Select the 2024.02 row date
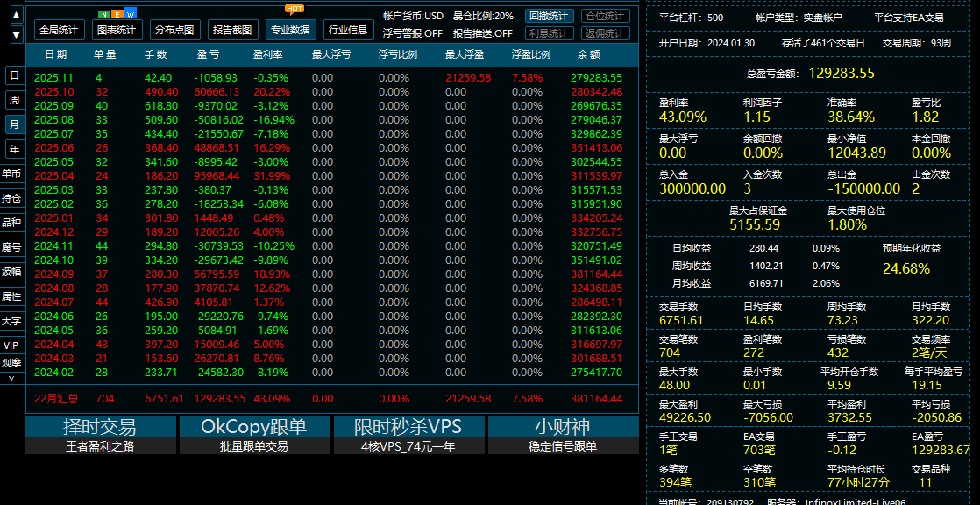 click(x=53, y=372)
